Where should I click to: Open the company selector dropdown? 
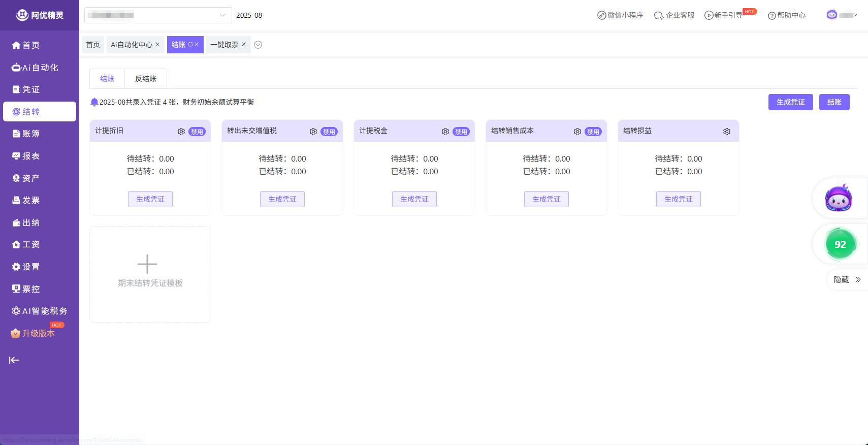tap(157, 15)
